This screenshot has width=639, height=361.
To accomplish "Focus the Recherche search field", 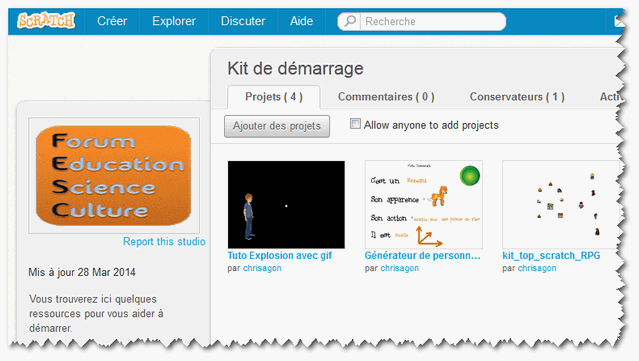I will coord(433,21).
